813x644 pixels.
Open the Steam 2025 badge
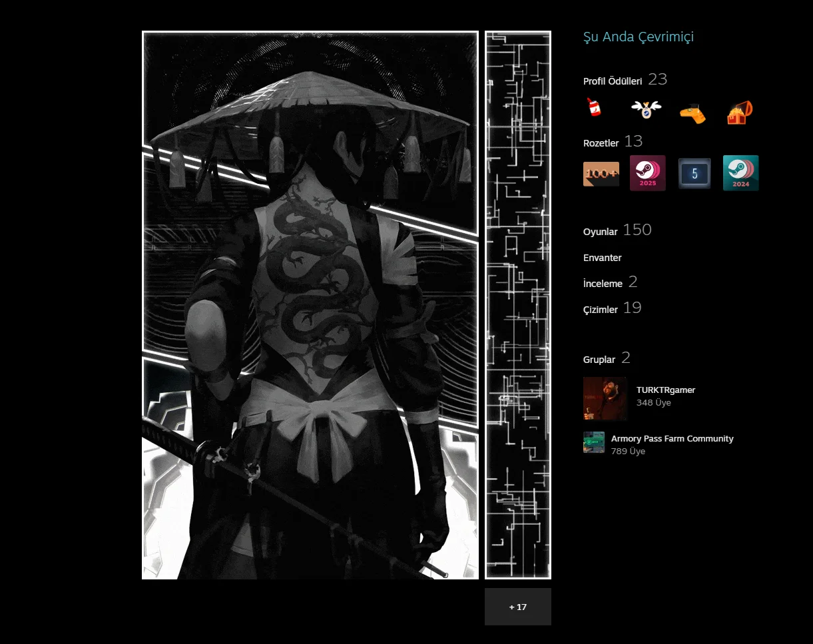tap(648, 173)
